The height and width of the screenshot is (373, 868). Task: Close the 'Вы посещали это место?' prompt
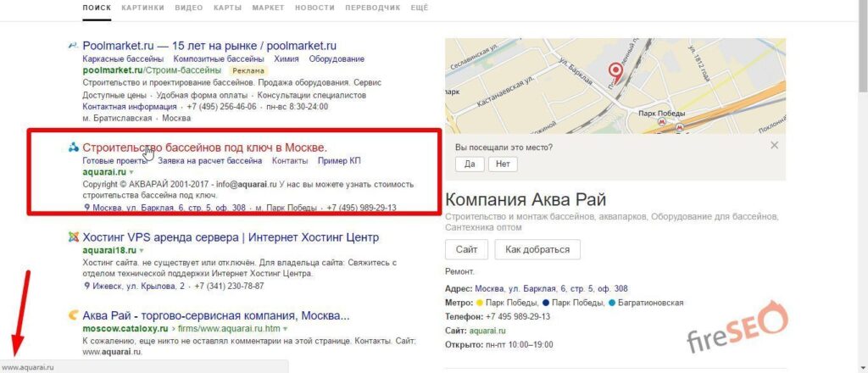coord(775,146)
